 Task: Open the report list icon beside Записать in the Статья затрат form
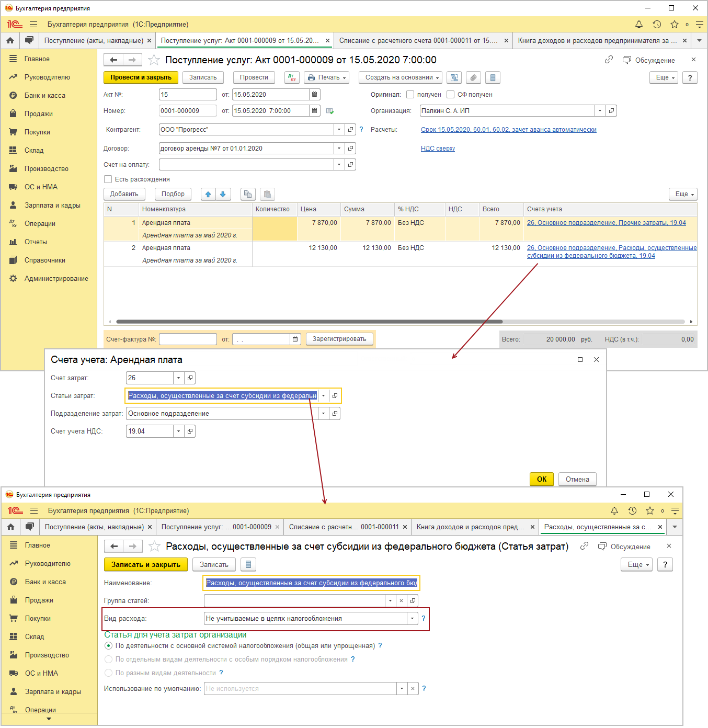click(248, 565)
